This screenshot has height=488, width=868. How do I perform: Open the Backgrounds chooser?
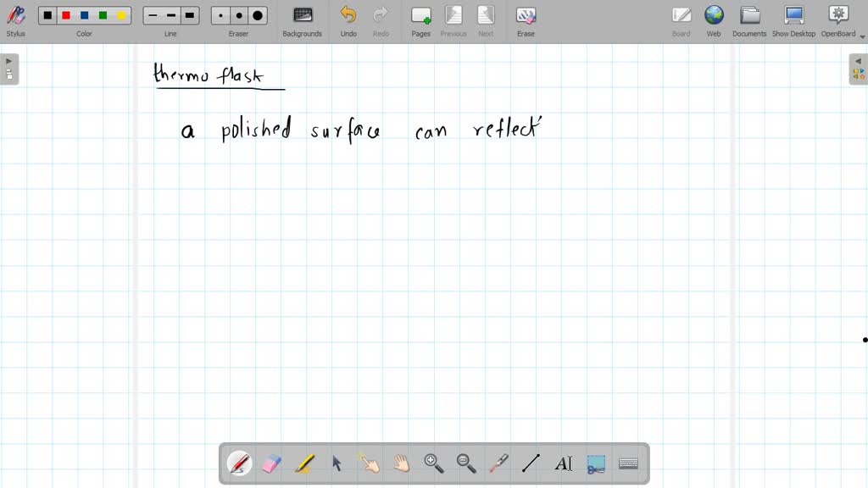click(302, 20)
